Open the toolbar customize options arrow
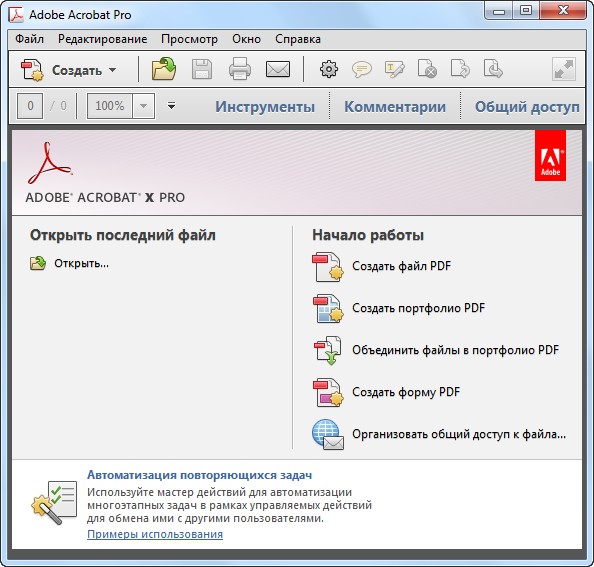The height and width of the screenshot is (567, 594). point(172,105)
